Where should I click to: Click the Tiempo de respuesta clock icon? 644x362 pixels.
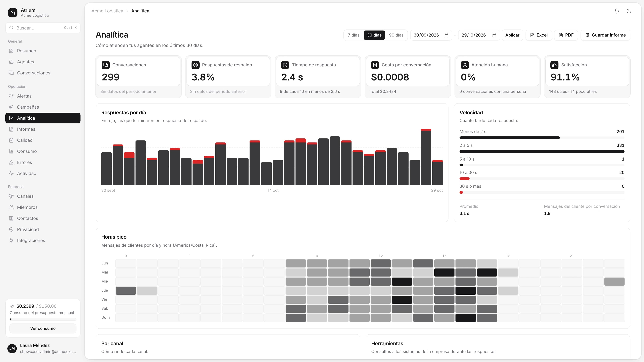coord(285,65)
